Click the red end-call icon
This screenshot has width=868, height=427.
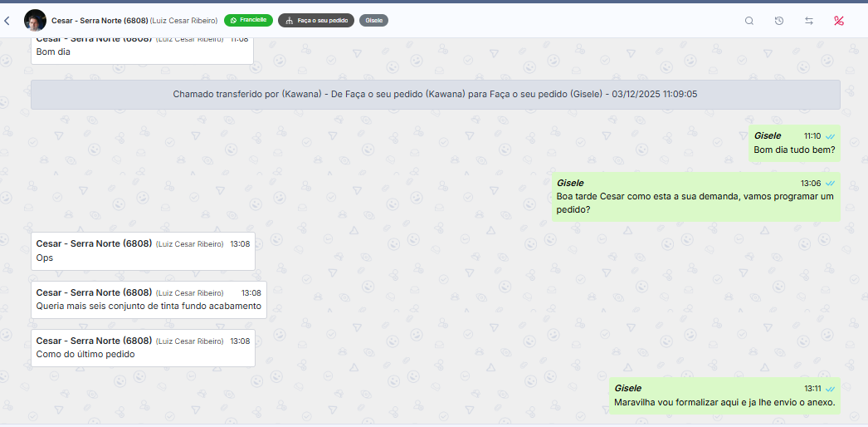click(839, 21)
